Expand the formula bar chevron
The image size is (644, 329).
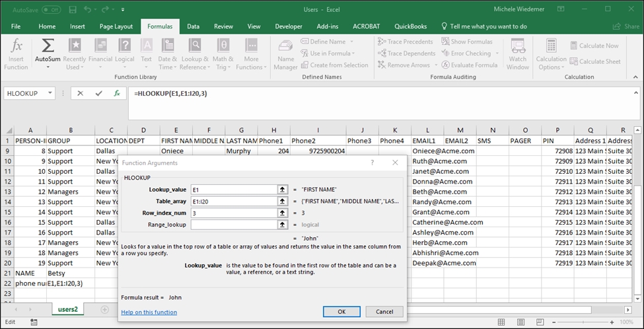pyautogui.click(x=636, y=92)
